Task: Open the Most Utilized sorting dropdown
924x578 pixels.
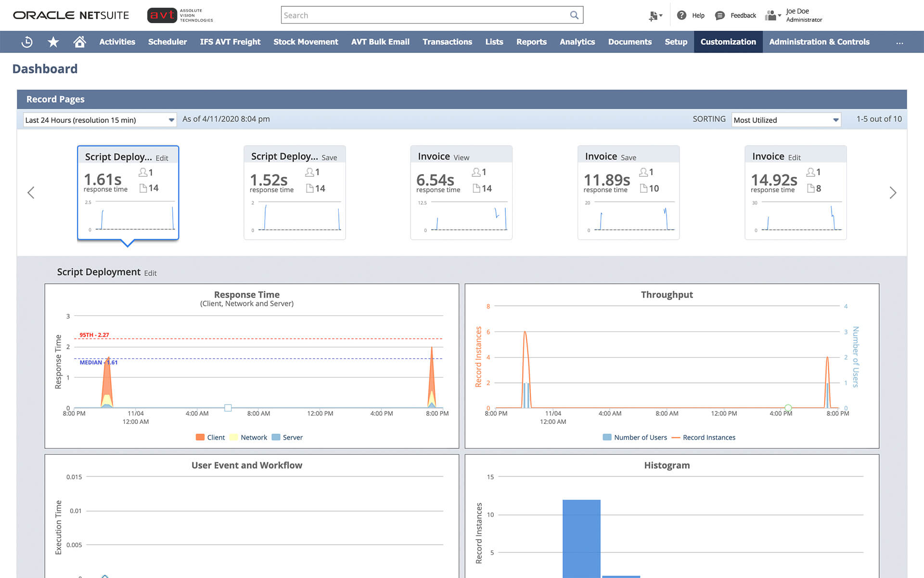Action: click(786, 120)
